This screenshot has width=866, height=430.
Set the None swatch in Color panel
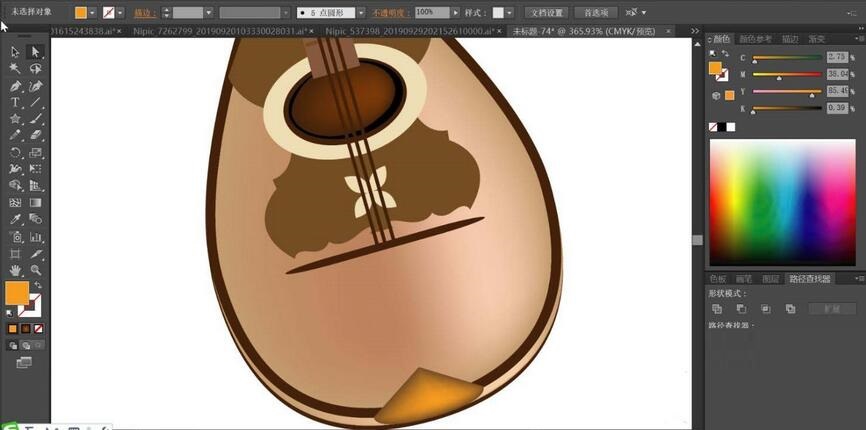pos(713,127)
